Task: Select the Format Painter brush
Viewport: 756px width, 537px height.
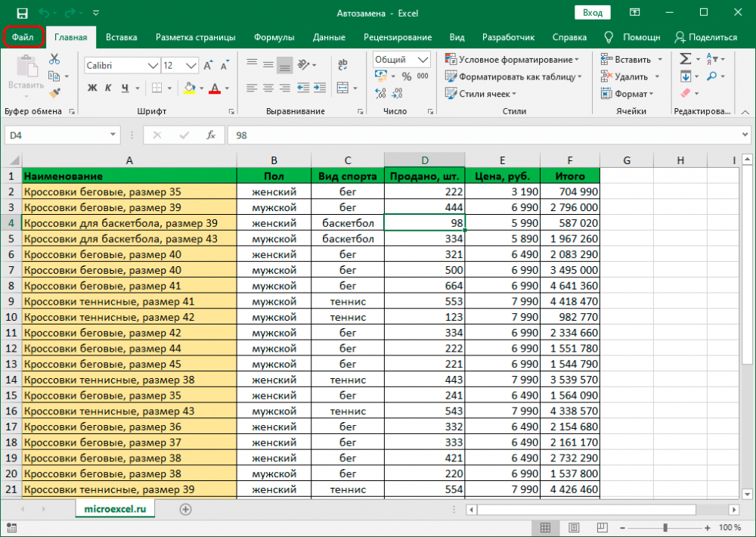Action: coord(54,92)
